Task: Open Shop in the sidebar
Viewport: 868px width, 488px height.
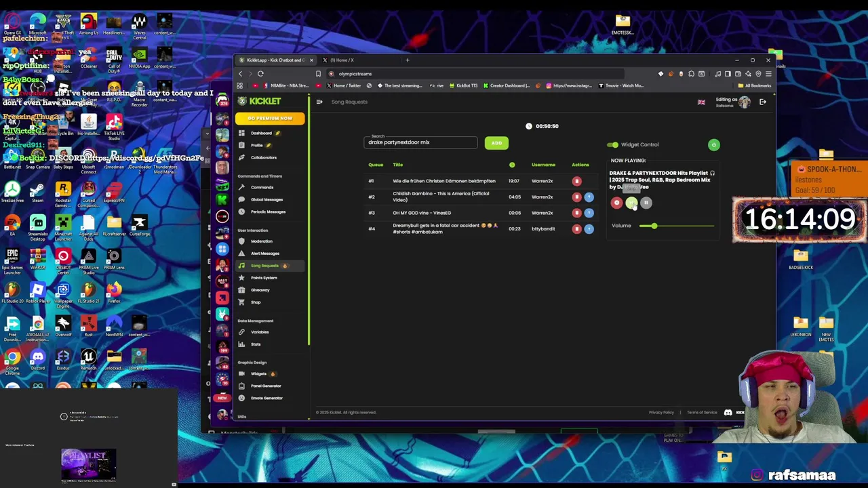Action: coord(256,302)
